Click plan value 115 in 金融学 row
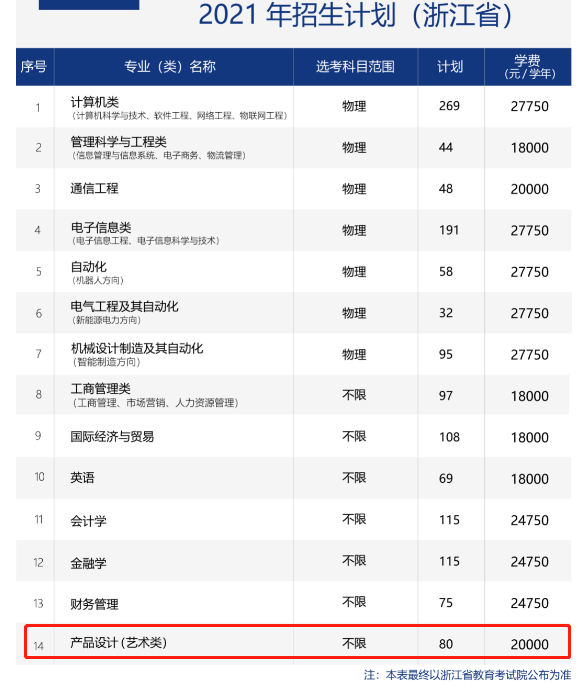The width and height of the screenshot is (586, 687). (449, 561)
